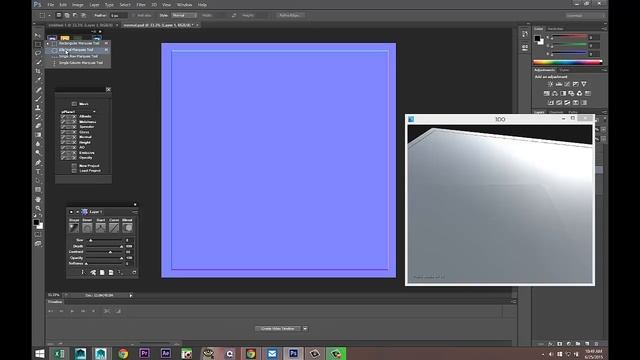Toggle the Mesh checkbox
Screen dimensions: 640x360
coord(74,104)
